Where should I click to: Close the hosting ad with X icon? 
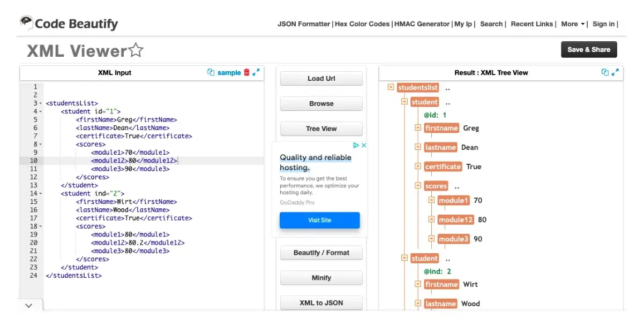click(363, 145)
